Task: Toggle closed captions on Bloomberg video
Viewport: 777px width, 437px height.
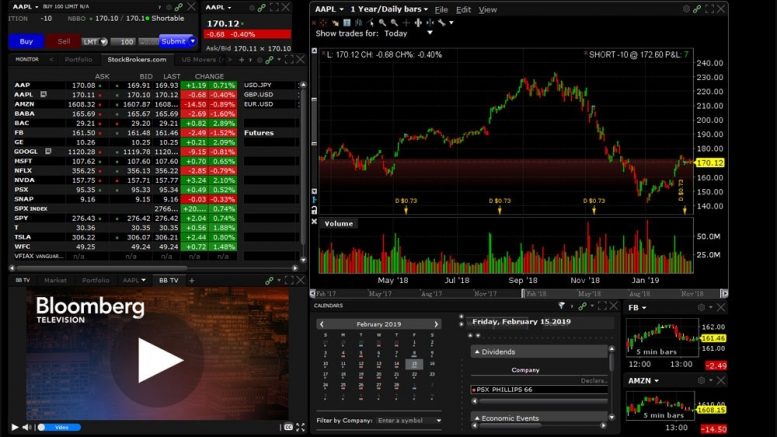Action: pyautogui.click(x=288, y=427)
